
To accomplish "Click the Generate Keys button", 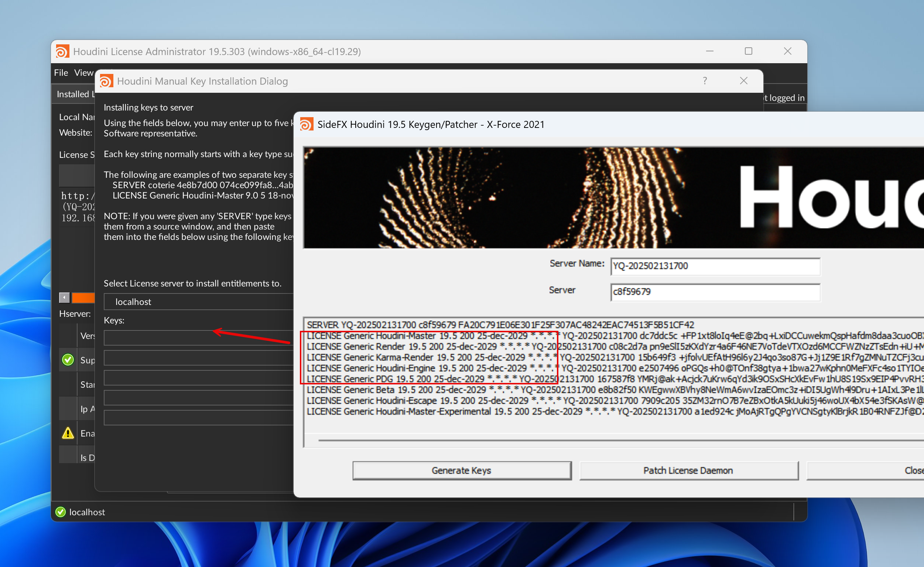I will coord(461,470).
